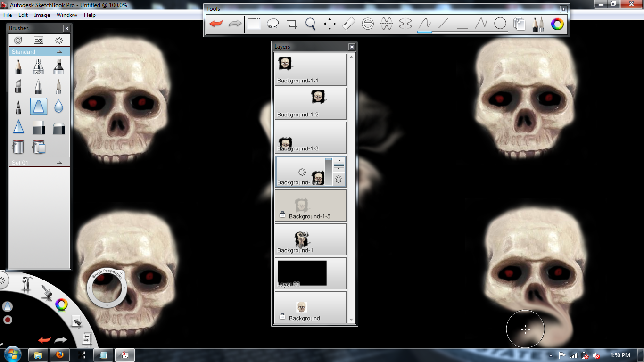Open the Edit menu
The height and width of the screenshot is (362, 644).
coord(23,15)
